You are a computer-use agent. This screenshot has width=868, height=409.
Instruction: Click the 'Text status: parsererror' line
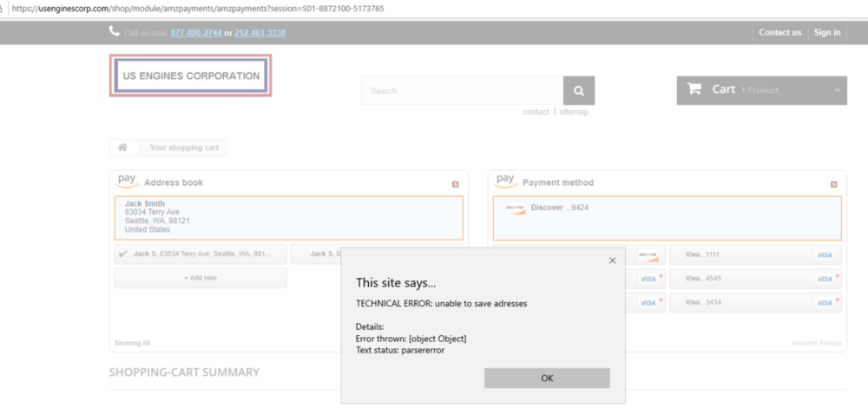[x=400, y=350]
